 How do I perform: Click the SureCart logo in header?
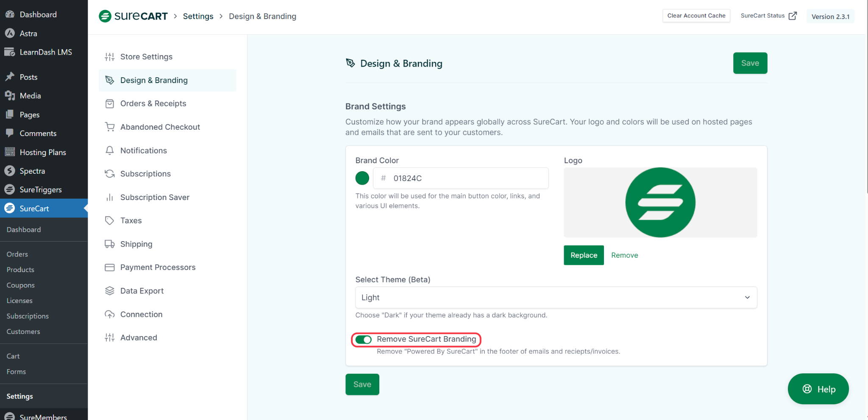[133, 16]
